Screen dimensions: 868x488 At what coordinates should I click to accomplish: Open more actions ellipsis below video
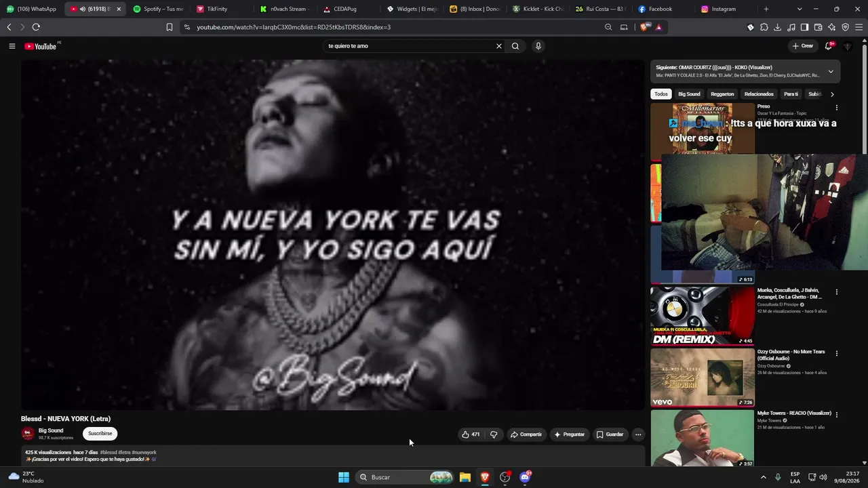[x=638, y=434]
